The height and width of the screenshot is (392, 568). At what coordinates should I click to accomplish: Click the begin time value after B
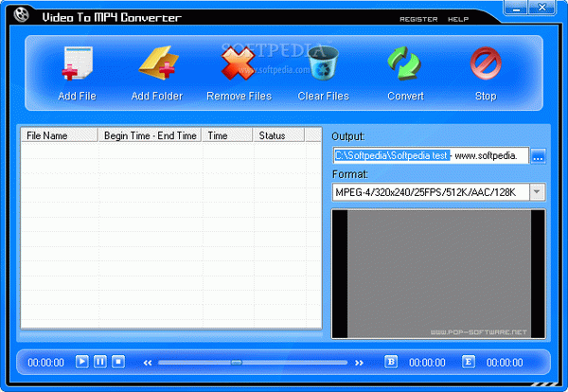pyautogui.click(x=427, y=363)
